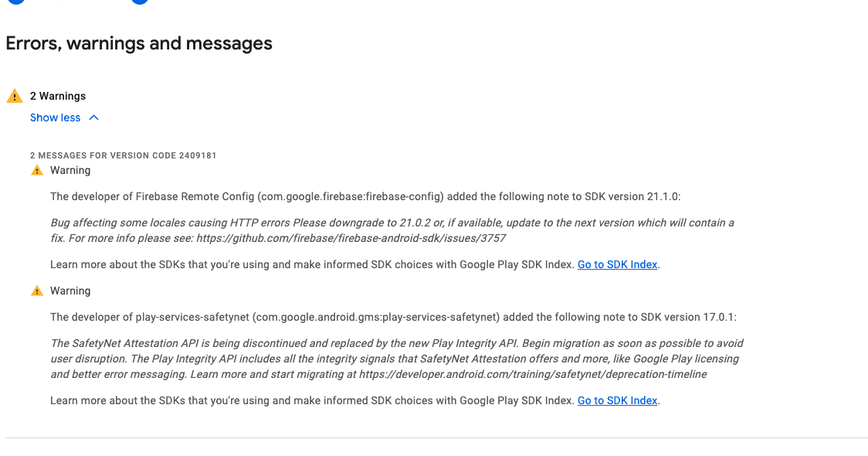Click the warning icon next to play-services-safetynet warning

(x=37, y=291)
